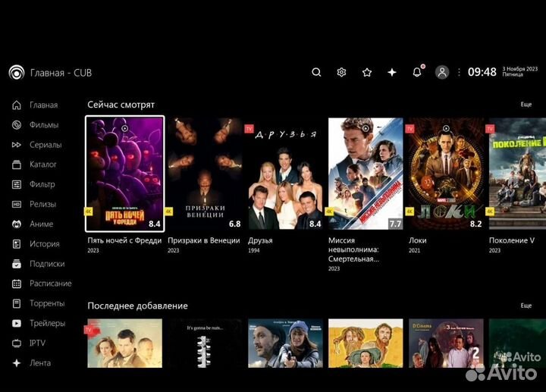Open Фильтр menu item

click(42, 184)
